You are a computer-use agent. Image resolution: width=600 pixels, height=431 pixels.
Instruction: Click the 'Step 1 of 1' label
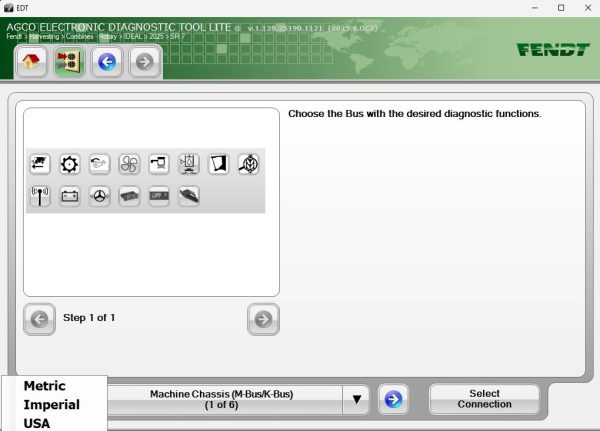click(89, 318)
